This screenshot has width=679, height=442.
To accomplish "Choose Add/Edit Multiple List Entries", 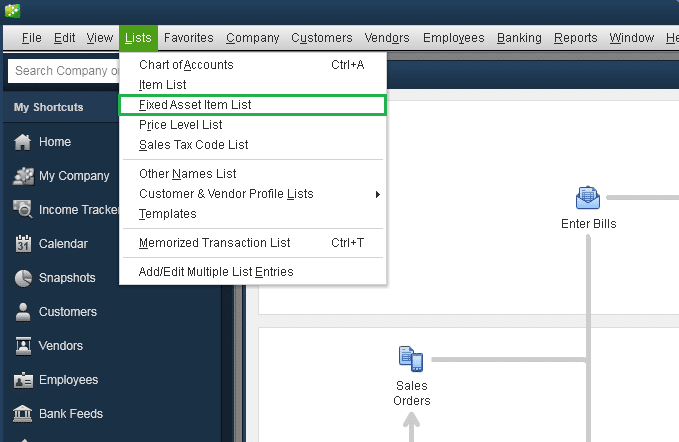I will 252,272.
